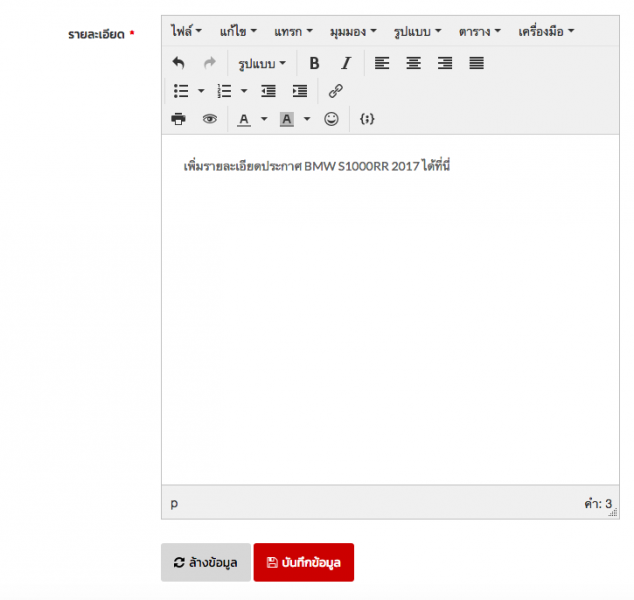Apply background color with highlighted A
This screenshot has width=634, height=600.
(287, 119)
